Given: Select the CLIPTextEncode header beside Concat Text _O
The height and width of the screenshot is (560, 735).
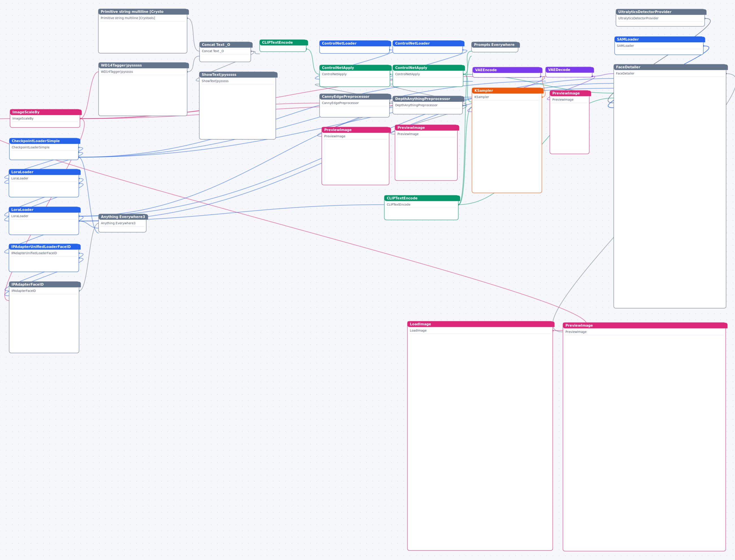Looking at the screenshot, I should tap(284, 43).
